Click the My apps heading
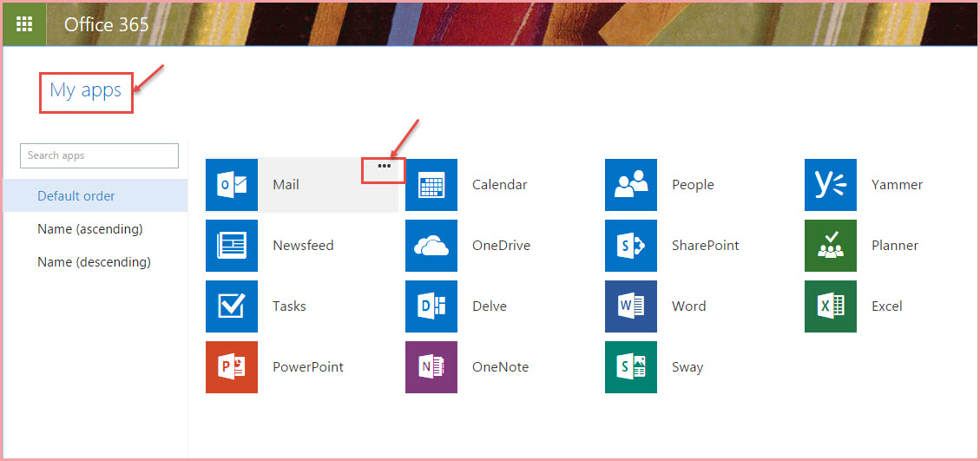Image resolution: width=980 pixels, height=461 pixels. click(86, 90)
